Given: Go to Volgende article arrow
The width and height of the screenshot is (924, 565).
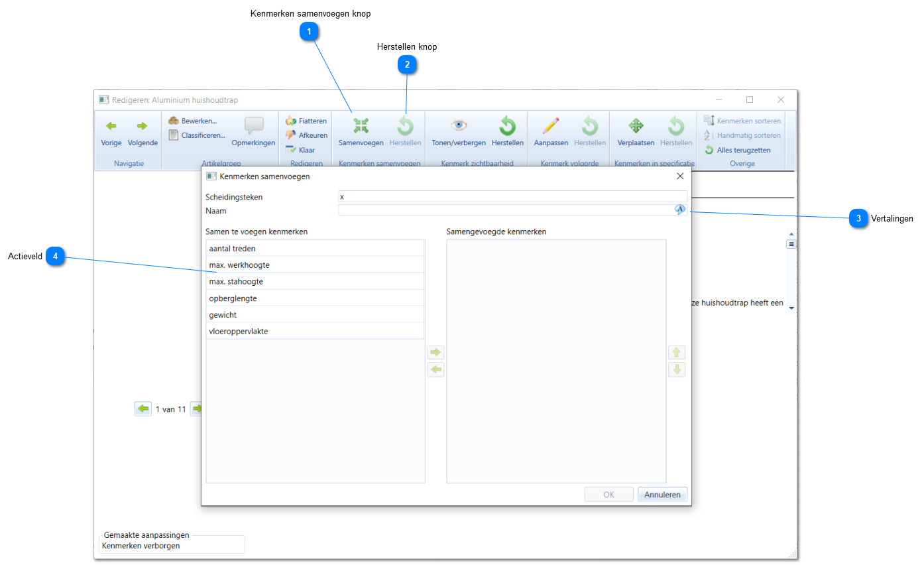Looking at the screenshot, I should pyautogui.click(x=143, y=126).
